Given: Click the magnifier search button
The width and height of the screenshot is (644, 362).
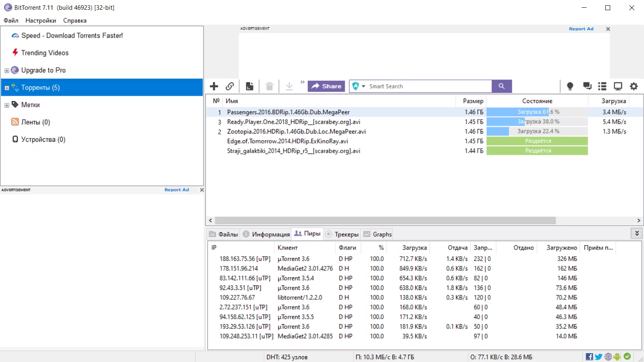Looking at the screenshot, I should (502, 86).
